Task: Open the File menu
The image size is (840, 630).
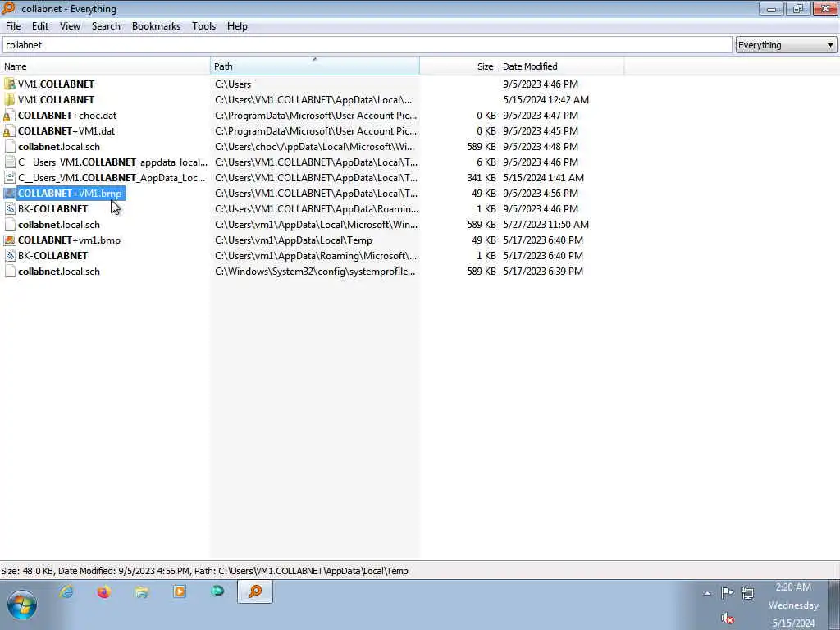Action: point(13,26)
